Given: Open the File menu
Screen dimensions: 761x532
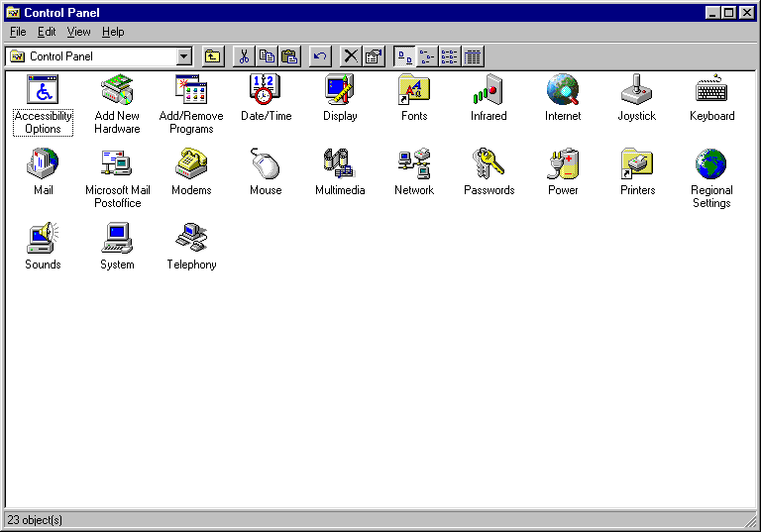Looking at the screenshot, I should (18, 32).
